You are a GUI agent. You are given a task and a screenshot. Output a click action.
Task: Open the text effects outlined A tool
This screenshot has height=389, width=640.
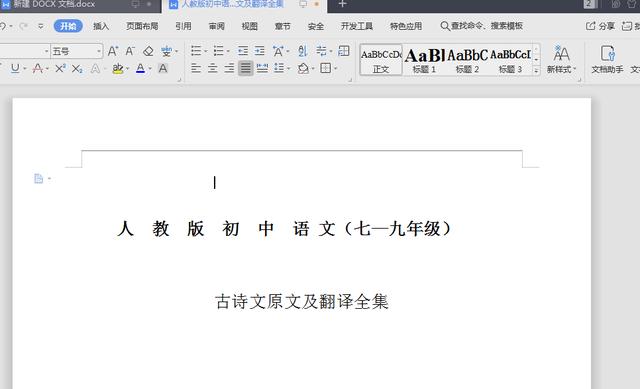click(95, 69)
